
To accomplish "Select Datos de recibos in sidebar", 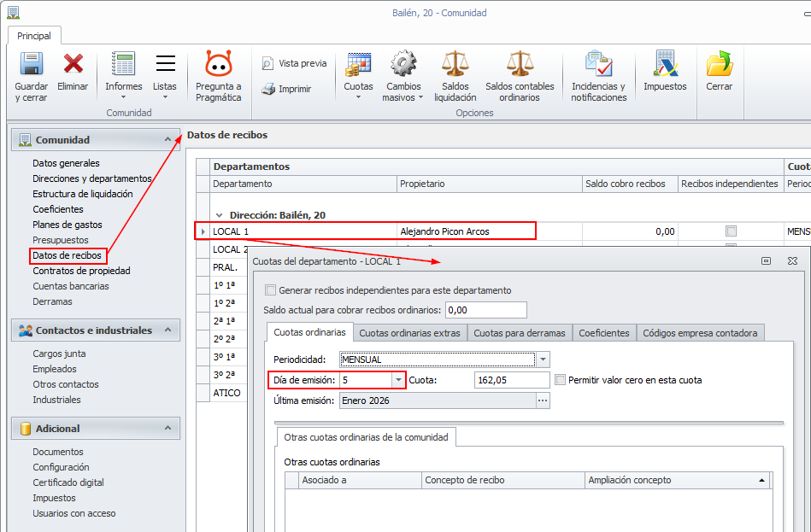I will (x=68, y=255).
